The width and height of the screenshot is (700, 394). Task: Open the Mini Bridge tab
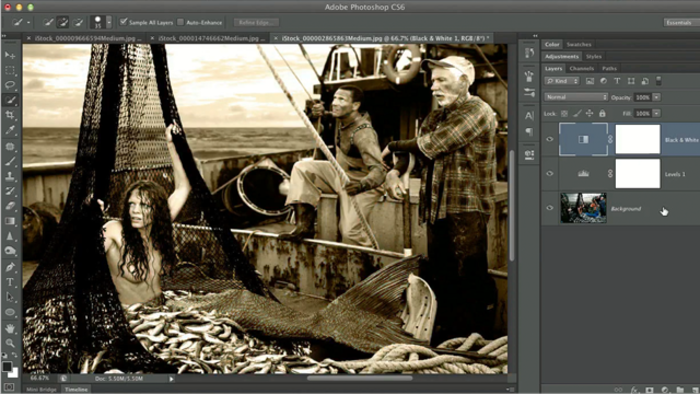tap(41, 389)
